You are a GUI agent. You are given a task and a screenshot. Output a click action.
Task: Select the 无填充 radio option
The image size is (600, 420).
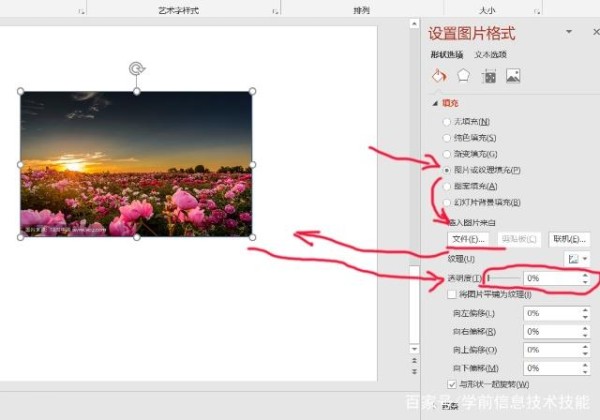coord(446,121)
